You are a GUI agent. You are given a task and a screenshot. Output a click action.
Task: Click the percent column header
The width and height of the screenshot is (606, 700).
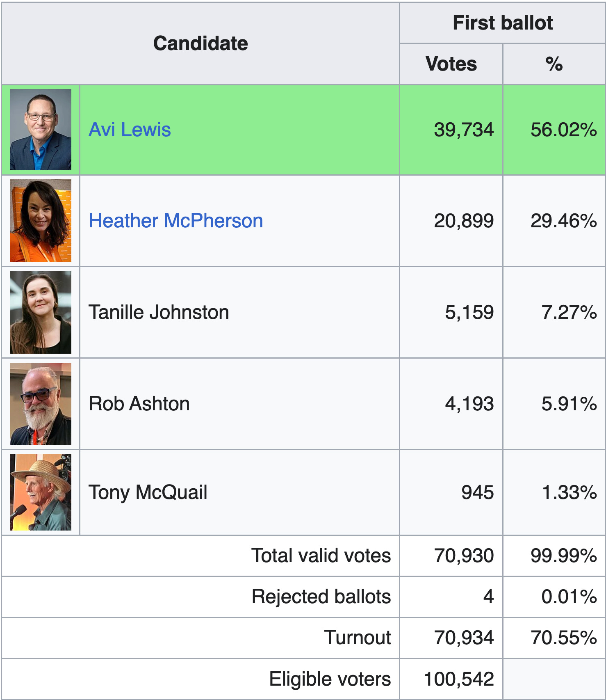tap(554, 64)
